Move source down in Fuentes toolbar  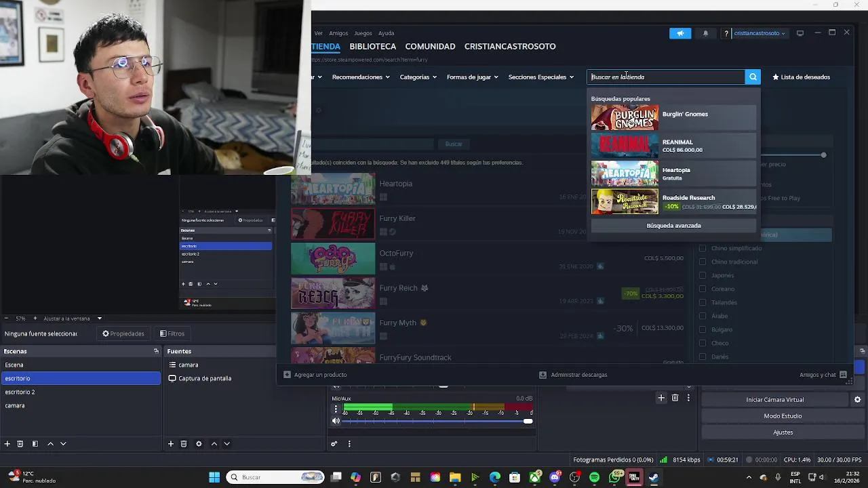[x=226, y=444]
